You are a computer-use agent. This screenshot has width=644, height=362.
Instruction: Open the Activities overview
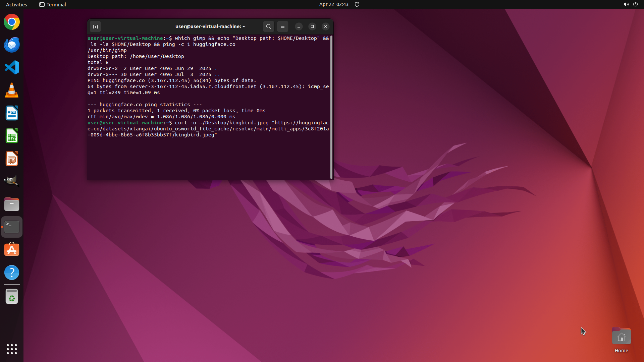(16, 4)
